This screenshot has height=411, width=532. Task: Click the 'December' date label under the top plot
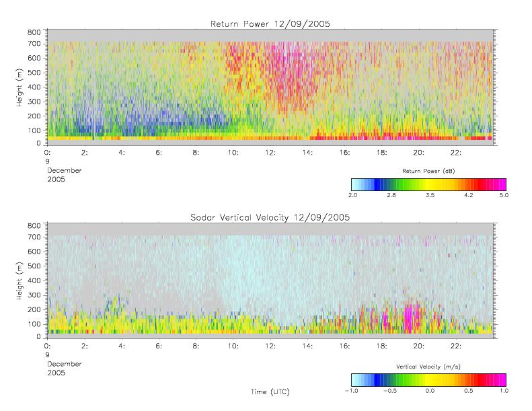click(x=65, y=170)
